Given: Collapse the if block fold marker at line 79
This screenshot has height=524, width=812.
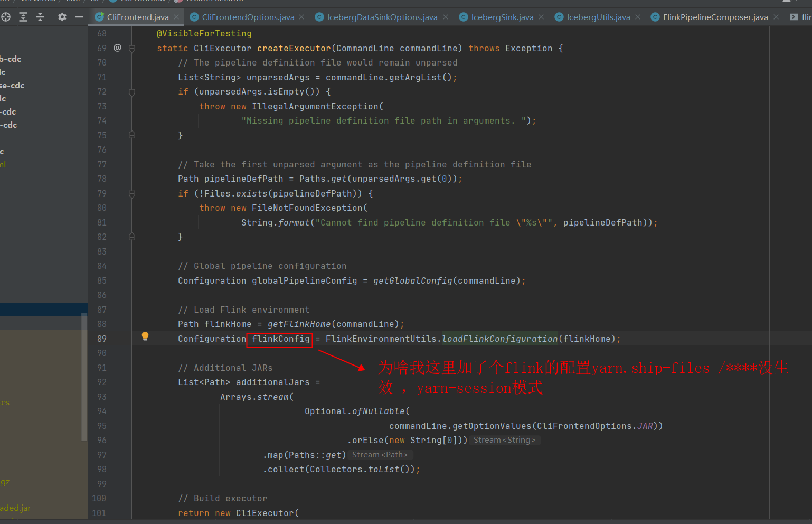Looking at the screenshot, I should pos(132,194).
